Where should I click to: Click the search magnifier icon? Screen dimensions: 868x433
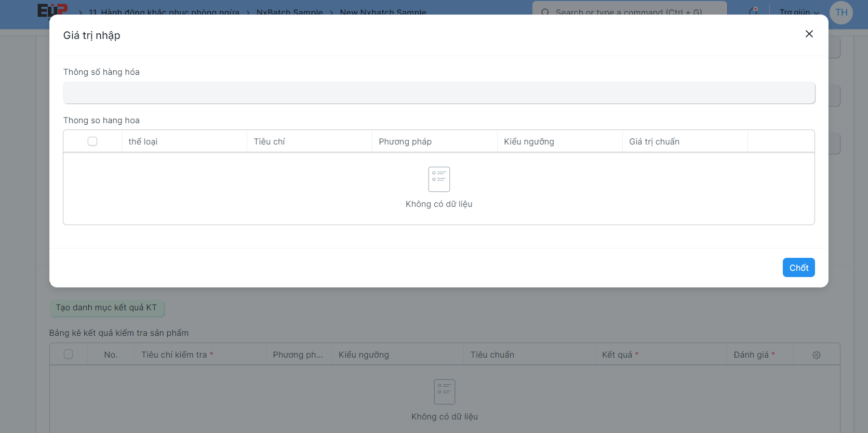[545, 12]
